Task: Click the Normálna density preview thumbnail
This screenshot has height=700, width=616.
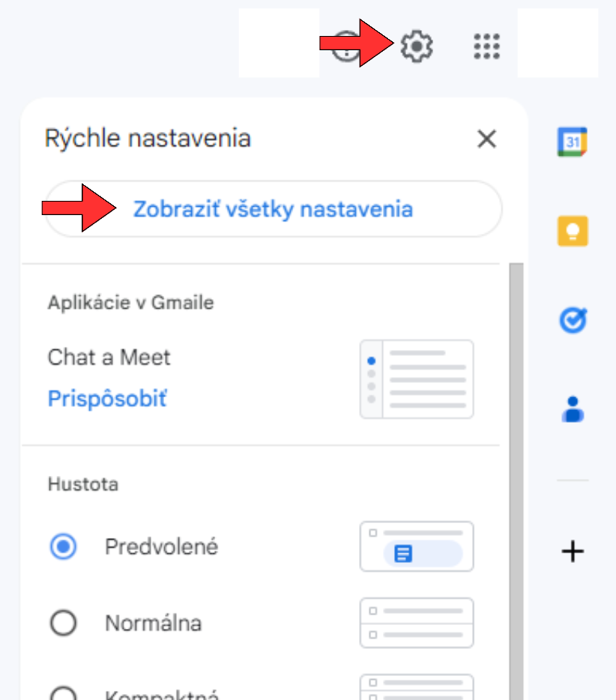Action: (x=417, y=623)
